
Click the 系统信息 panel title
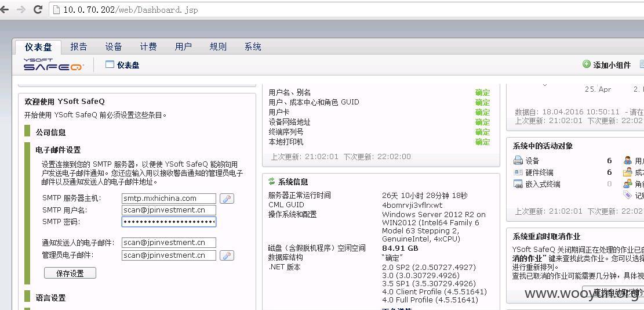click(293, 182)
